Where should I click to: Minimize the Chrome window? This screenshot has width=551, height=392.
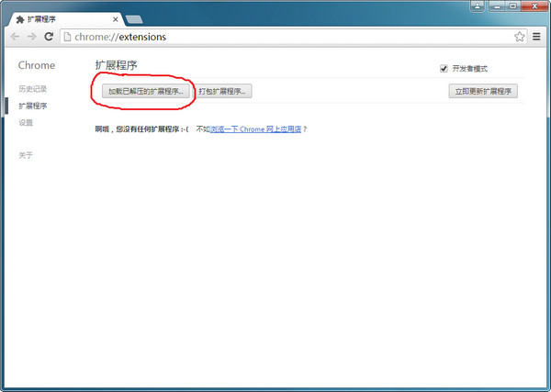[497, 6]
